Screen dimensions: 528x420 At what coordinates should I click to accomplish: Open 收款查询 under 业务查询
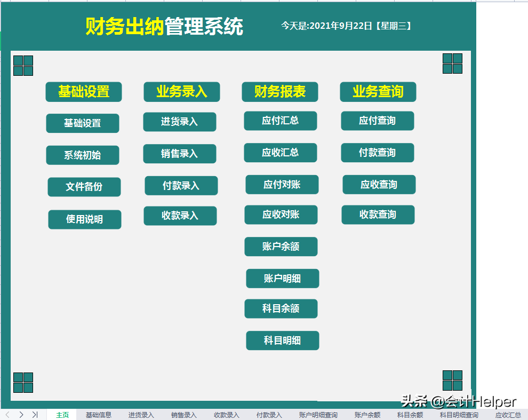click(x=378, y=215)
